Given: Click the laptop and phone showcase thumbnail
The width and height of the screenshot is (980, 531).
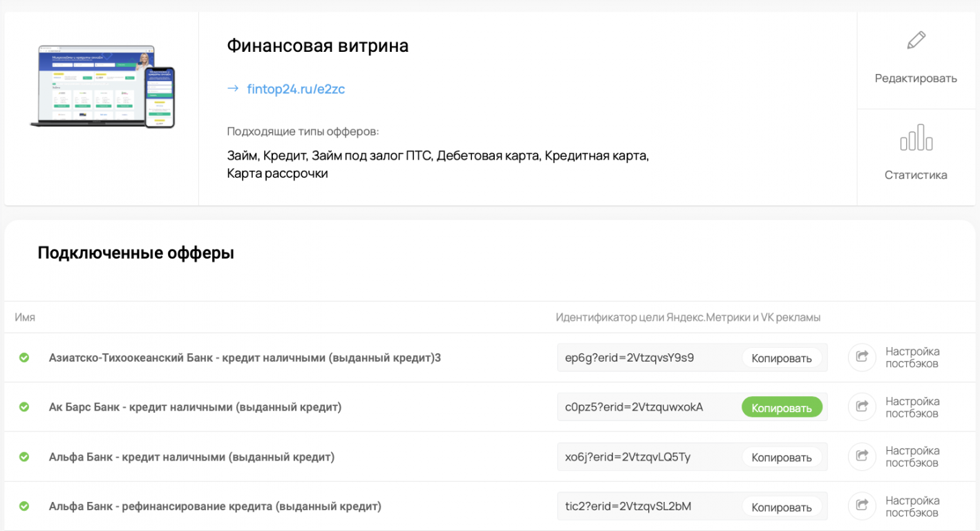Looking at the screenshot, I should point(102,86).
